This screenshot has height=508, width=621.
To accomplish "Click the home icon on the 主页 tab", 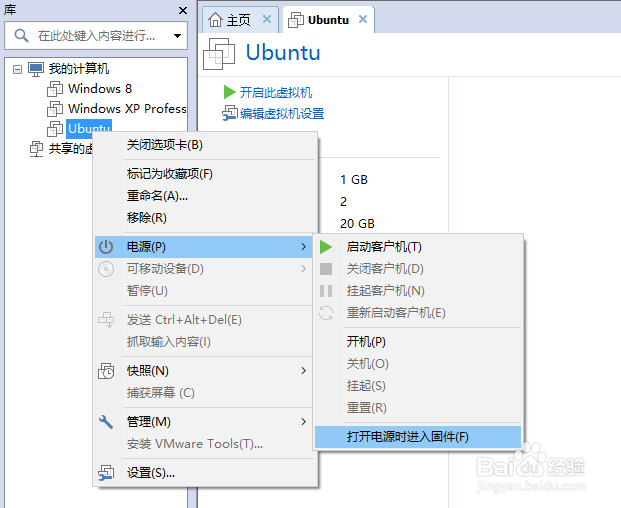I will coord(215,20).
